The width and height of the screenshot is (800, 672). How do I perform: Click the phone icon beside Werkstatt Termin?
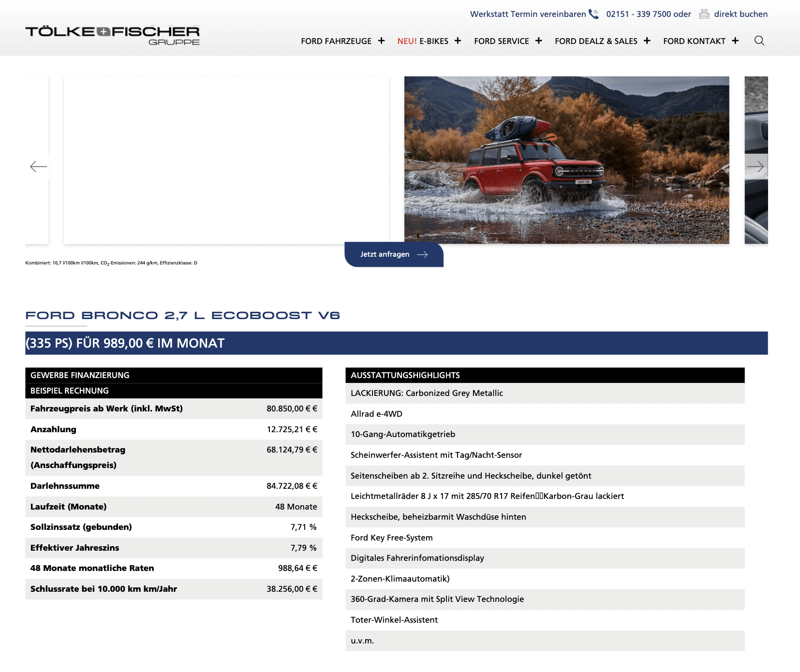[x=593, y=14]
